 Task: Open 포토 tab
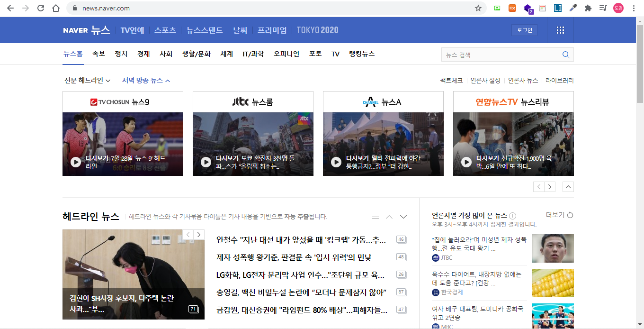pyautogui.click(x=315, y=54)
